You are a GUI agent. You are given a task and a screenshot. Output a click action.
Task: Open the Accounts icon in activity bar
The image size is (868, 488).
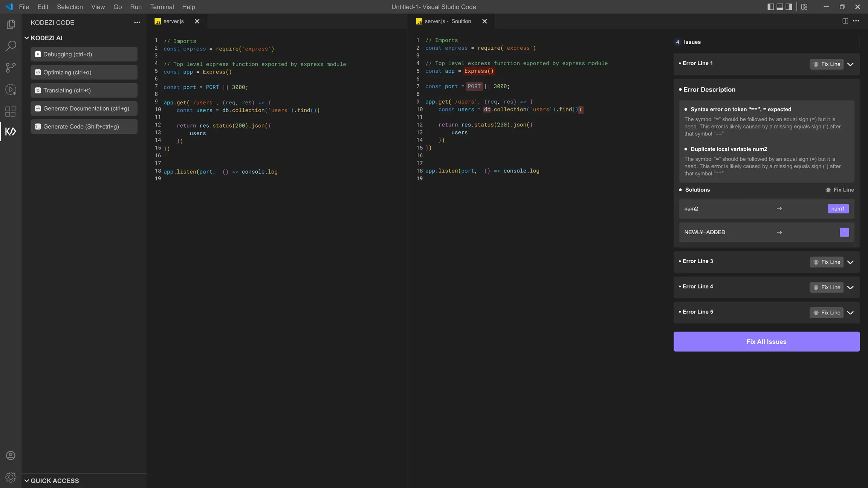tap(11, 456)
